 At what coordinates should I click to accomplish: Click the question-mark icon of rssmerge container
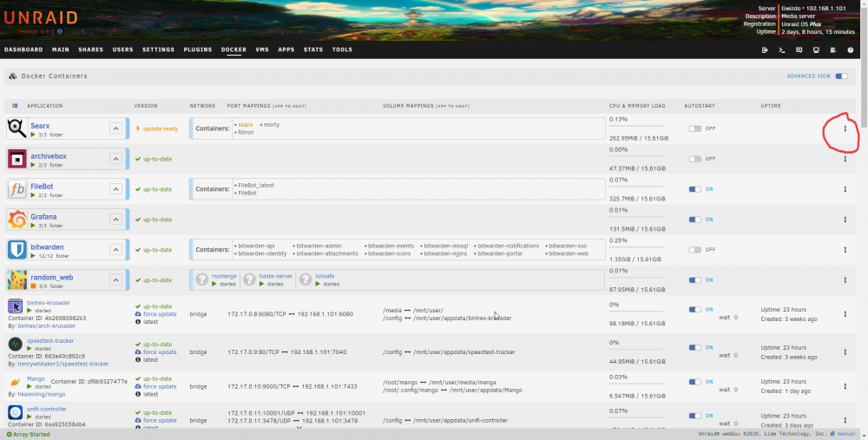click(202, 279)
